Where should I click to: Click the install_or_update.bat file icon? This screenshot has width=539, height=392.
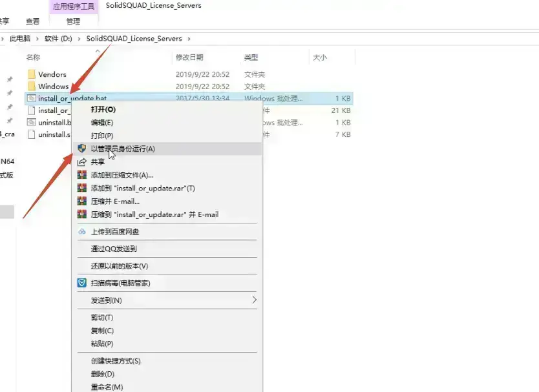tap(31, 98)
